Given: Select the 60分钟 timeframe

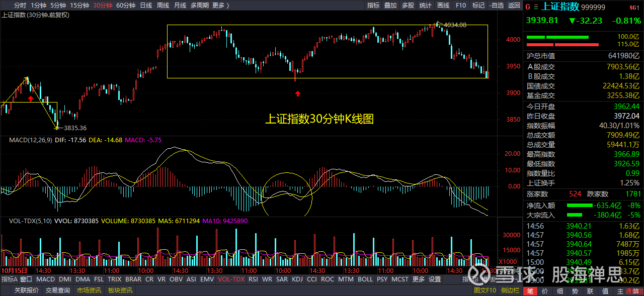Looking at the screenshot, I should tap(126, 6).
